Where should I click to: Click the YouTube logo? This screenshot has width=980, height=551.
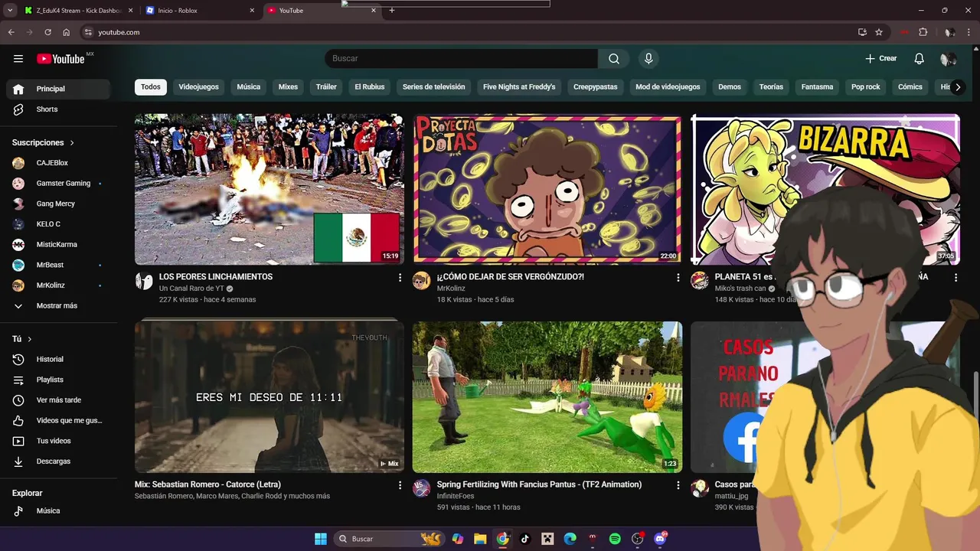(x=60, y=59)
